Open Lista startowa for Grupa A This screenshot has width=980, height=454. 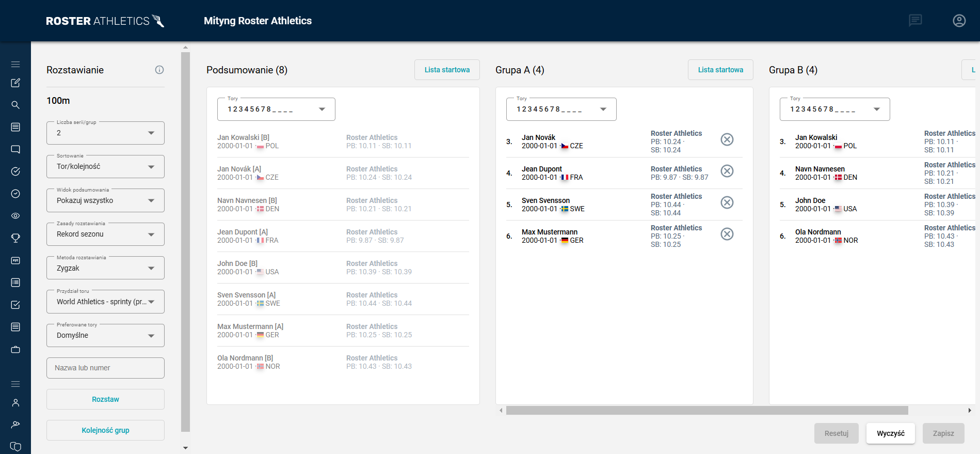point(720,70)
